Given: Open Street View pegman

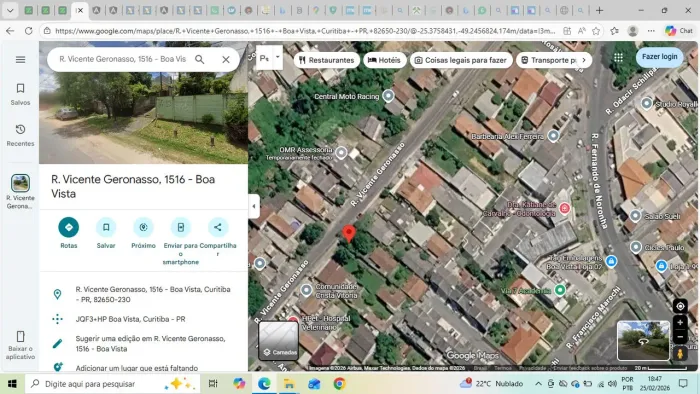Looking at the screenshot, I should coord(680,353).
